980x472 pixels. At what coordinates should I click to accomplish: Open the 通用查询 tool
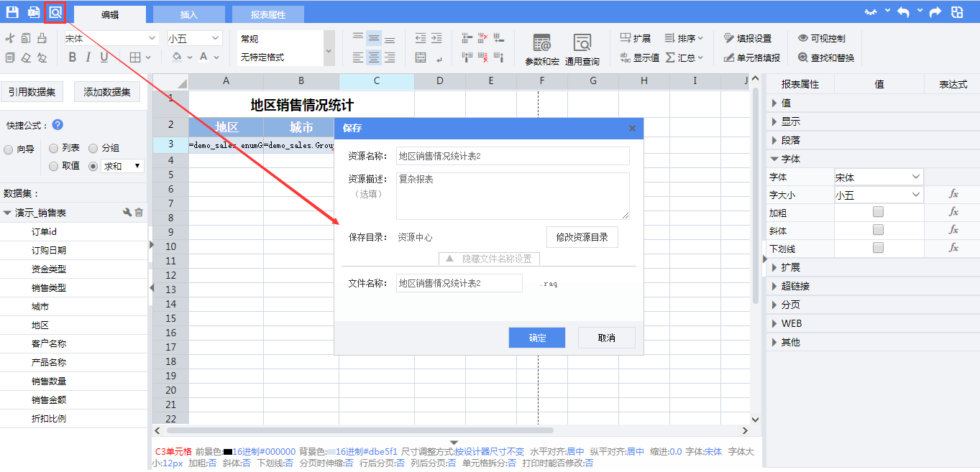point(582,49)
